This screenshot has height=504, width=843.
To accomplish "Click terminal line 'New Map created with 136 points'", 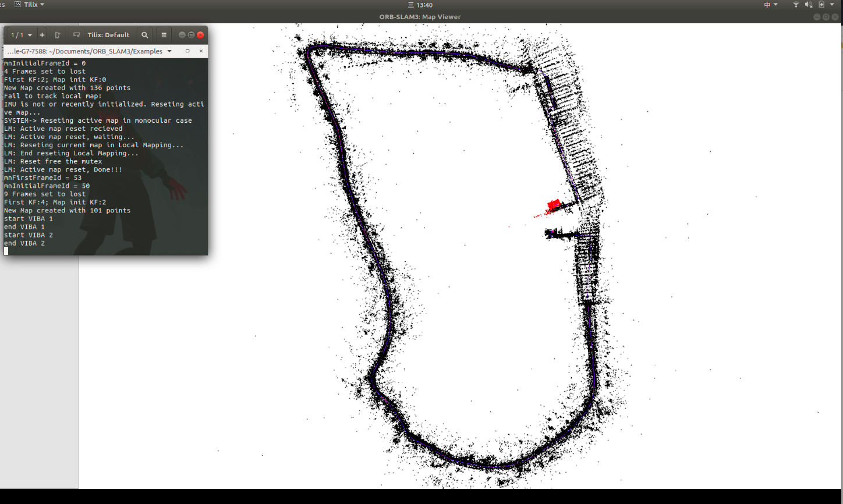I will click(x=67, y=88).
